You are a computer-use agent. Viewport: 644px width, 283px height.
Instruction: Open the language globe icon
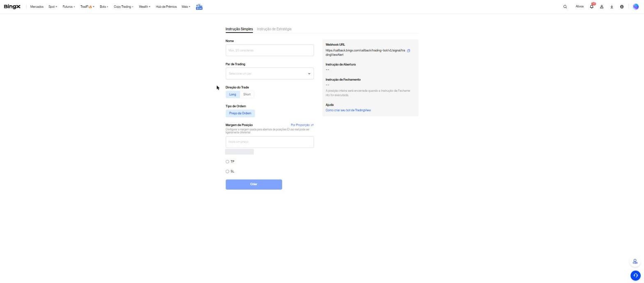tap(622, 7)
